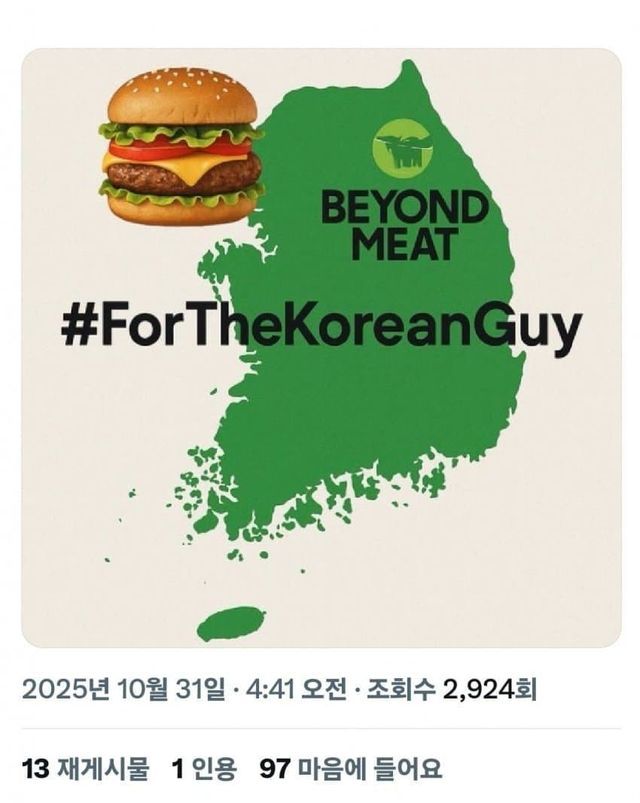Viewport: 640px width, 803px height.
Task: Click the 조회수 view count label
Action: [x=400, y=690]
